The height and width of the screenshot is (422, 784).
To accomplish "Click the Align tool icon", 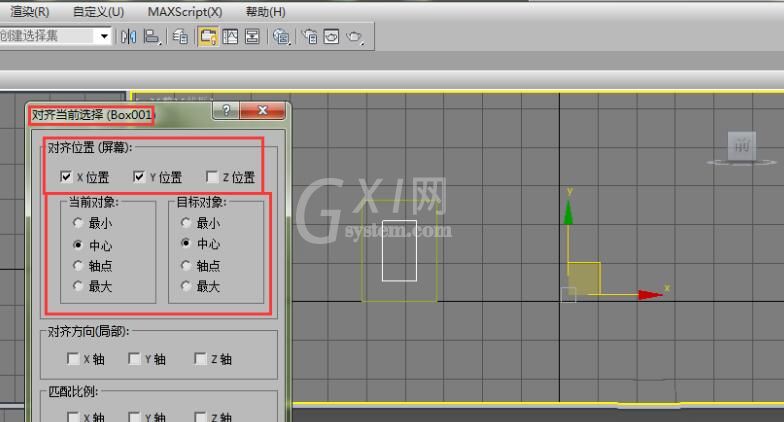I will 152,36.
